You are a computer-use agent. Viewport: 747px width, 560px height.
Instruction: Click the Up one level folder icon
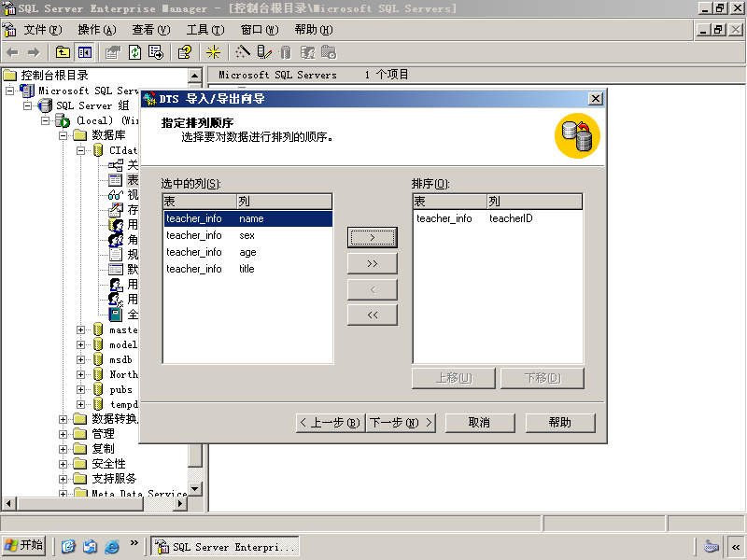[x=63, y=52]
